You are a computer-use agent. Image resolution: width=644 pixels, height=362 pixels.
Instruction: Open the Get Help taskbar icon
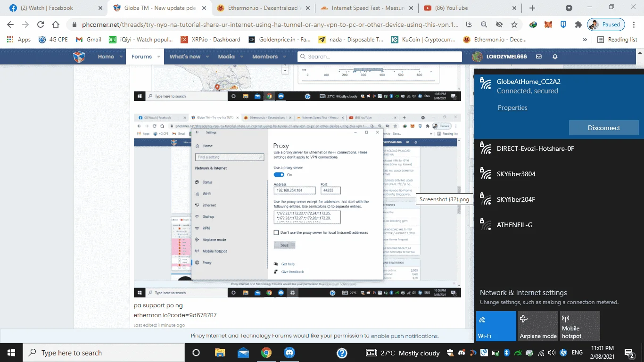[x=342, y=353]
